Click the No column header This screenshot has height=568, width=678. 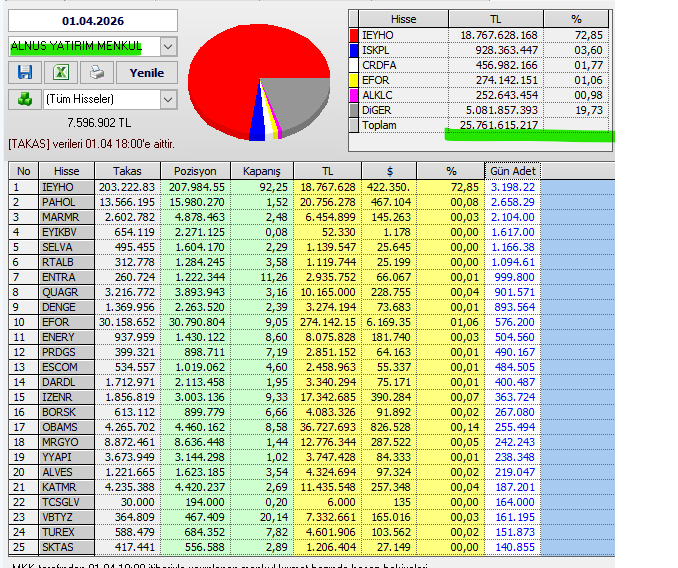click(23, 171)
